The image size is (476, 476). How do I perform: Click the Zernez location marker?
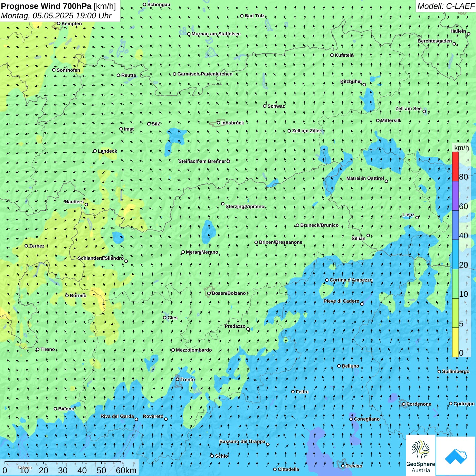(26, 246)
